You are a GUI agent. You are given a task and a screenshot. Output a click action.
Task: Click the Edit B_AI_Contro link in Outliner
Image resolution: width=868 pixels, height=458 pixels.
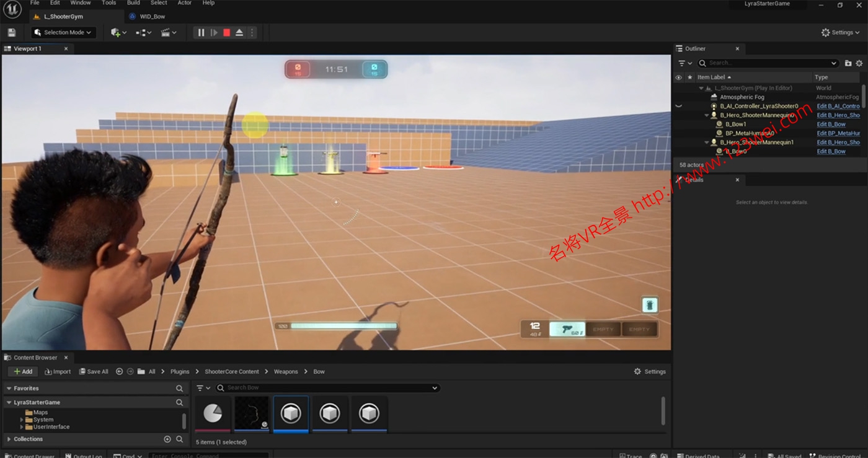(x=838, y=106)
